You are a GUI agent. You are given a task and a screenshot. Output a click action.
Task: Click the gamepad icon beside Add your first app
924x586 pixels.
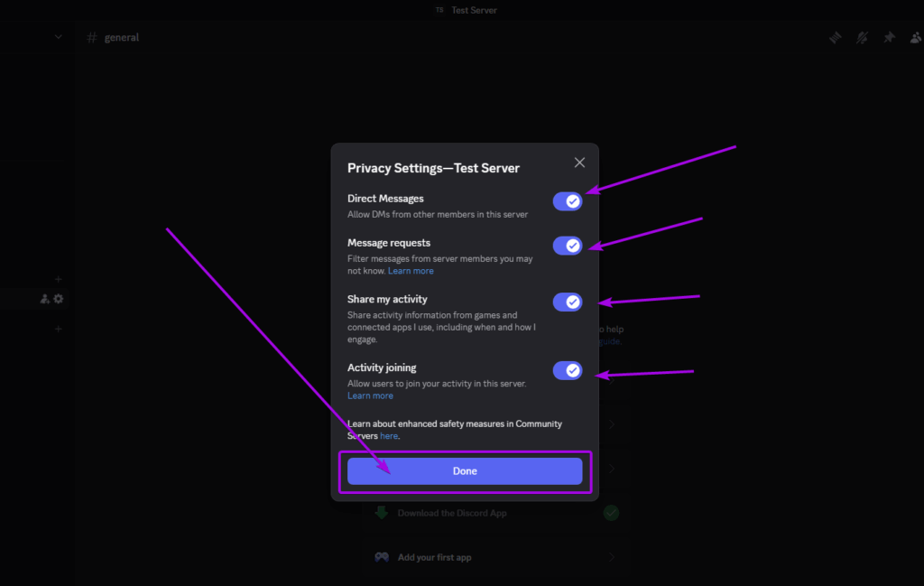(x=382, y=557)
